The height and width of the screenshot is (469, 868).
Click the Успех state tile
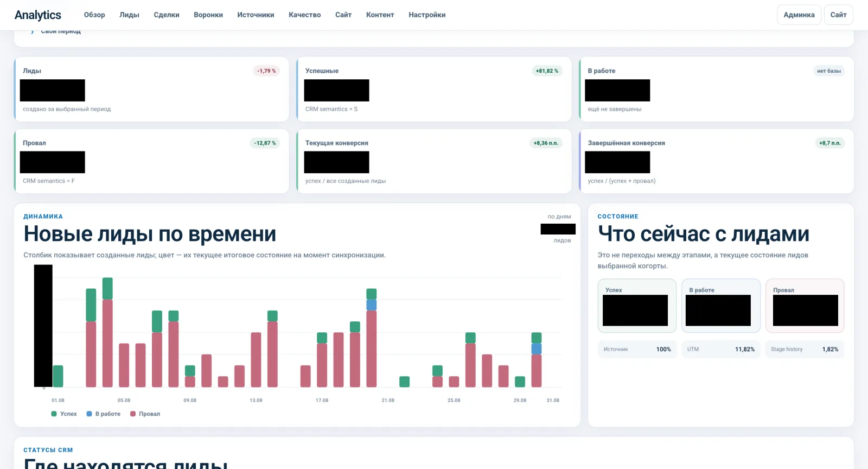click(x=637, y=306)
